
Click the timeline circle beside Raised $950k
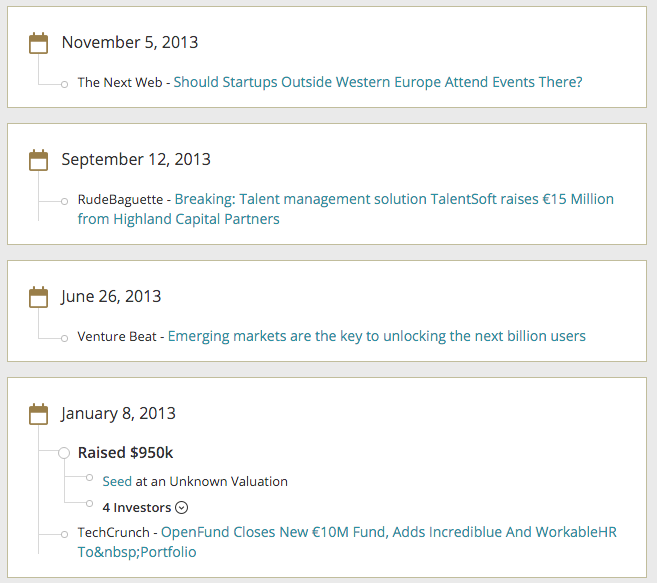[x=64, y=453]
